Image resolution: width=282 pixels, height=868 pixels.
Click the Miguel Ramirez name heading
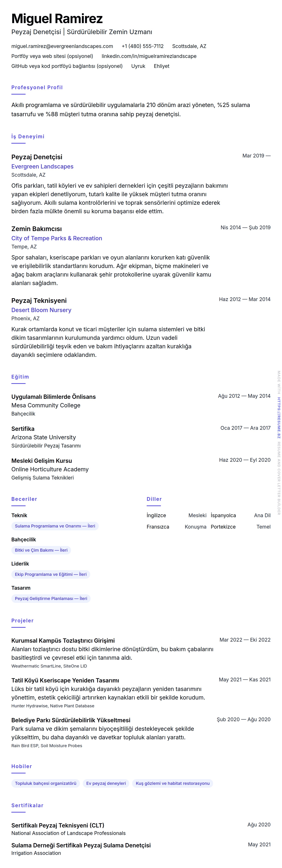[57, 18]
